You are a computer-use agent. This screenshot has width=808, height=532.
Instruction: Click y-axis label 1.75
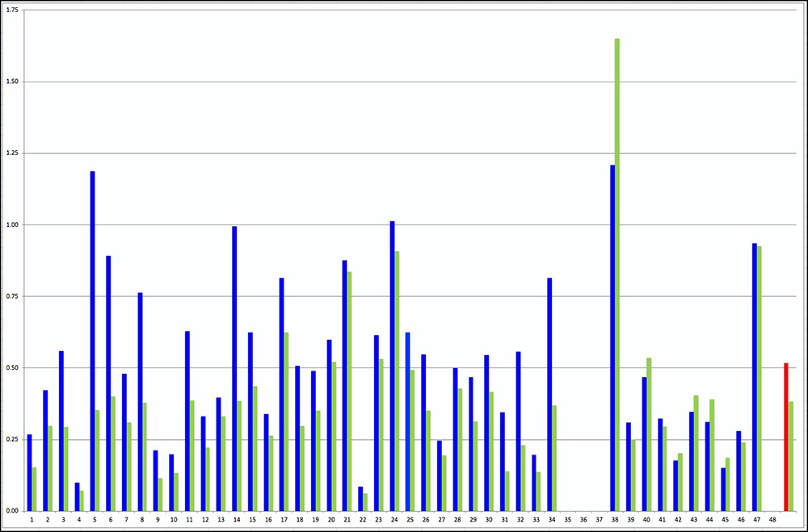(x=13, y=10)
